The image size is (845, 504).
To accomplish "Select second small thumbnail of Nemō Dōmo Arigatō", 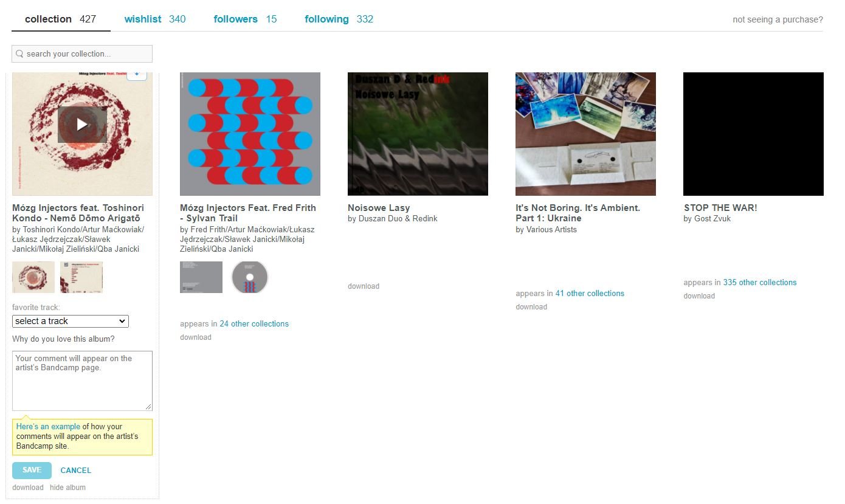I will point(81,277).
